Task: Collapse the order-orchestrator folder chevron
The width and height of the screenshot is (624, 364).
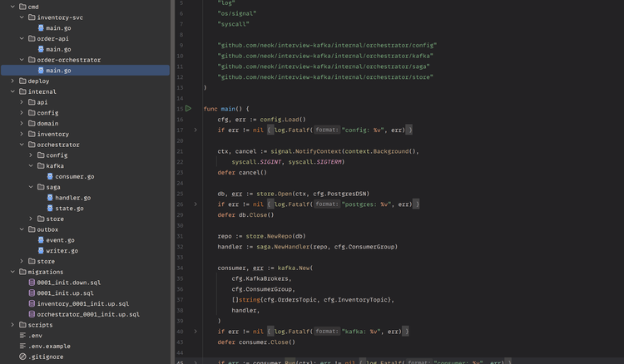Action: (22, 60)
